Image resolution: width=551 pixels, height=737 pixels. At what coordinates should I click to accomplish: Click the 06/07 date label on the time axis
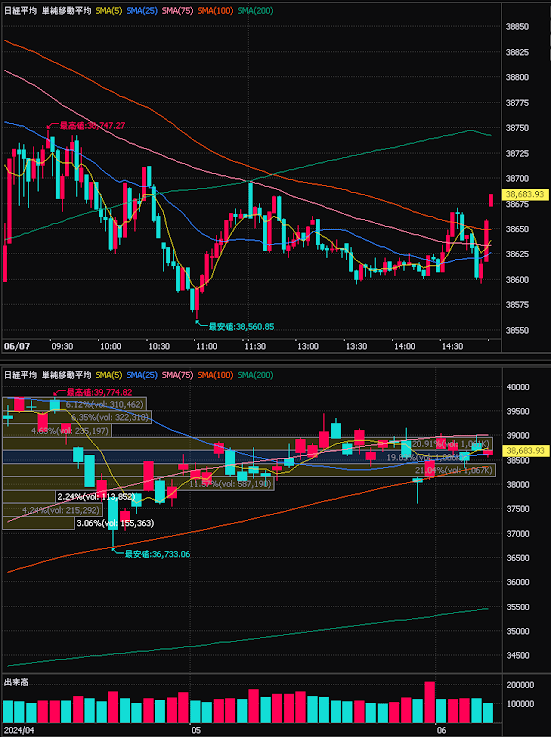coord(17,346)
